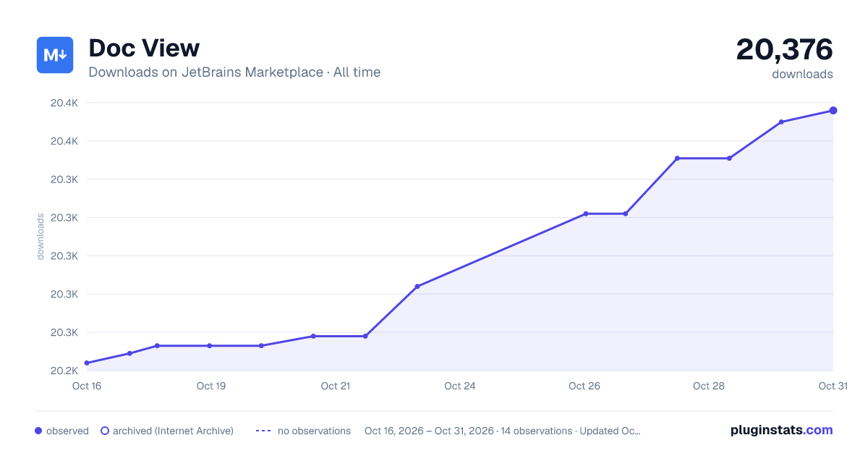
Task: Click the 'no observations' legend label
Action: click(314, 431)
